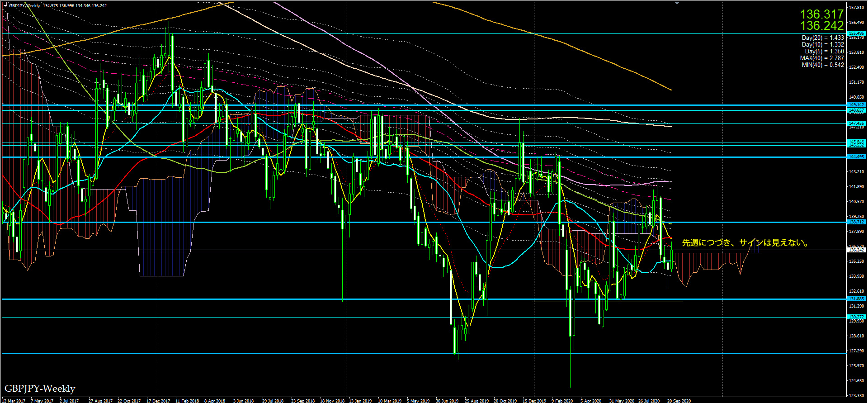Screen dimensions: 868x403
Task: Click the 152.490 price scale label
Action: 857,67
